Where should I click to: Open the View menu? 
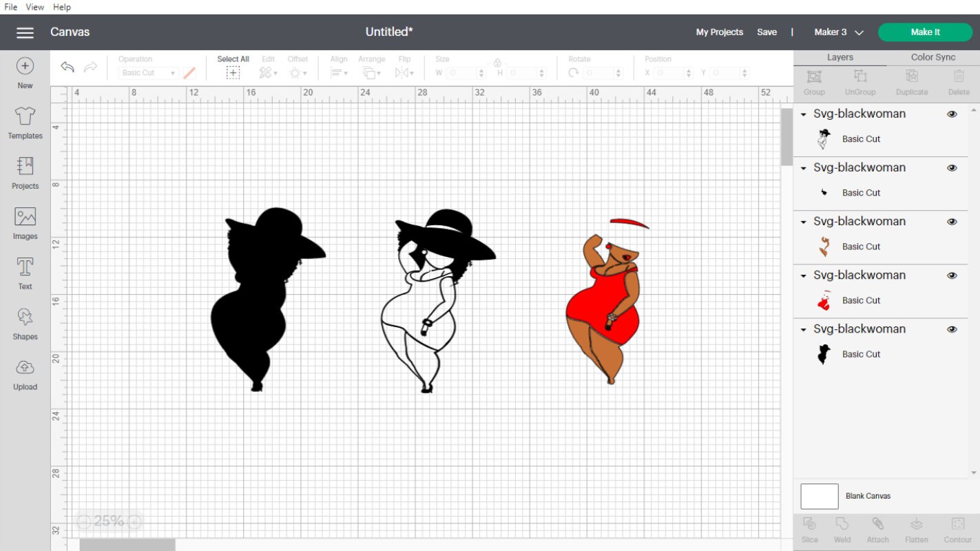click(x=34, y=7)
